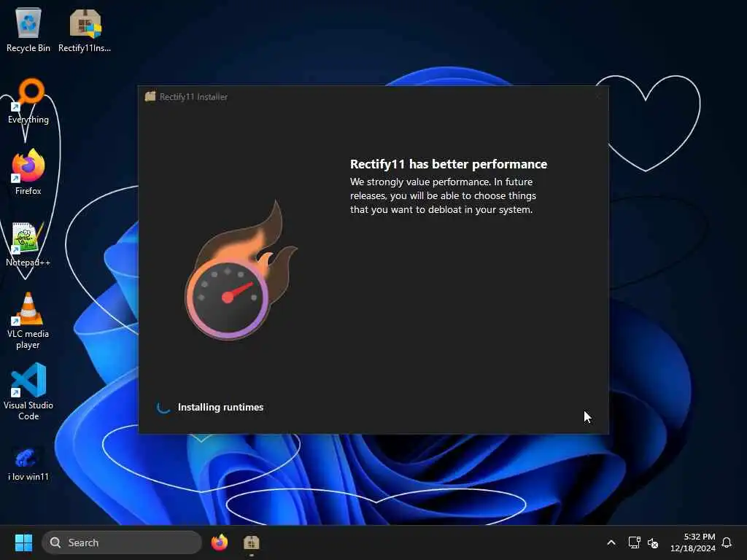
Task: Click the 'Rectify11 has better performance' heading
Action: [449, 164]
